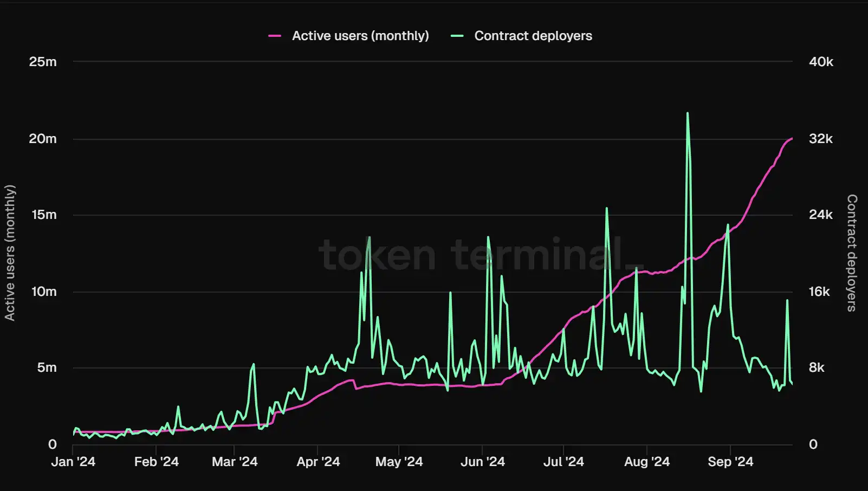
Task: Click the end of the pink Active users line
Action: [x=792, y=139]
